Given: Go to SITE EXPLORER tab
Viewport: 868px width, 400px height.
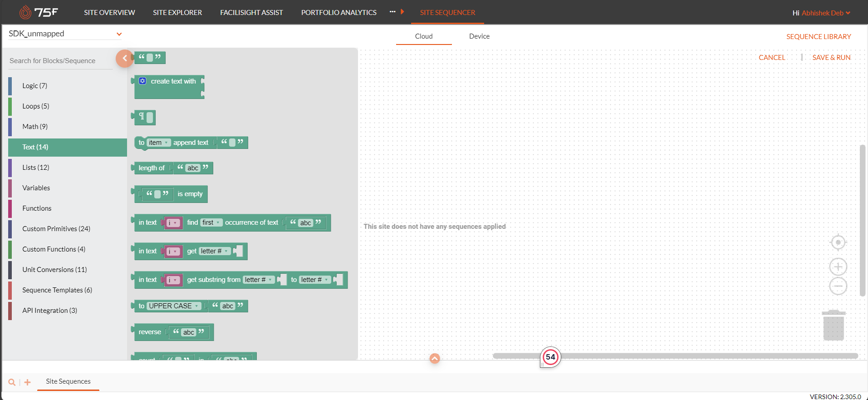Looking at the screenshot, I should [177, 12].
